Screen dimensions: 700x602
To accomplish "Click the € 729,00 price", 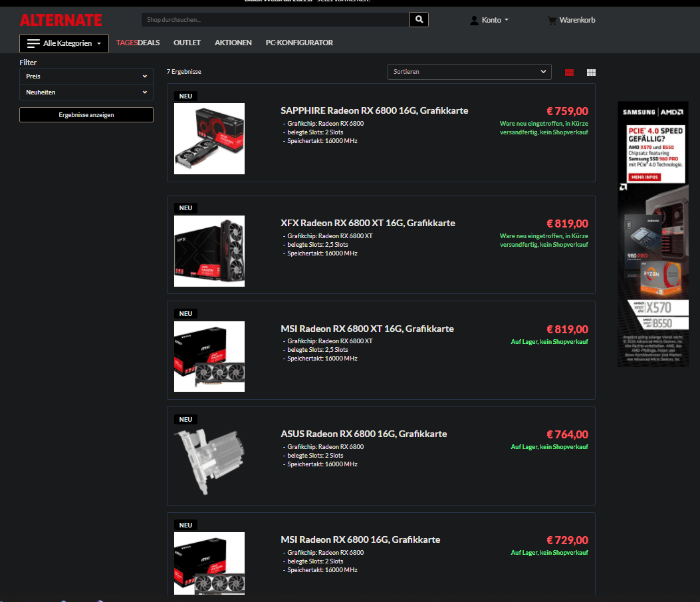I will click(568, 540).
